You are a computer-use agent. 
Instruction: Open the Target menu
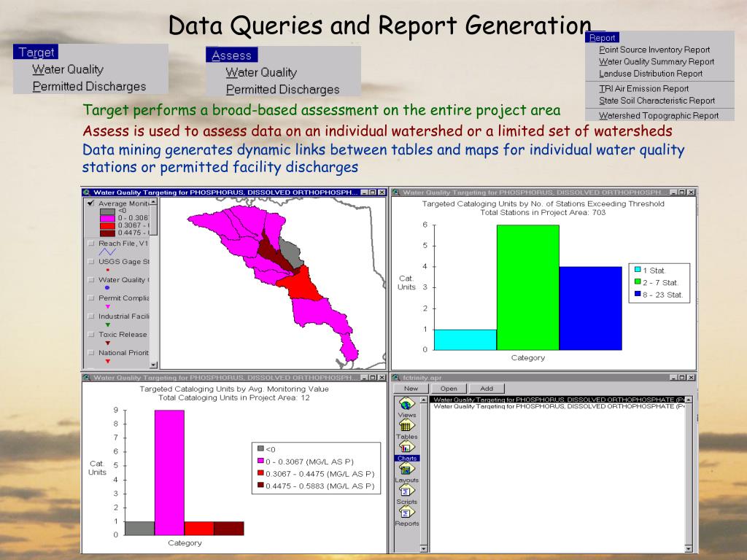click(x=36, y=52)
